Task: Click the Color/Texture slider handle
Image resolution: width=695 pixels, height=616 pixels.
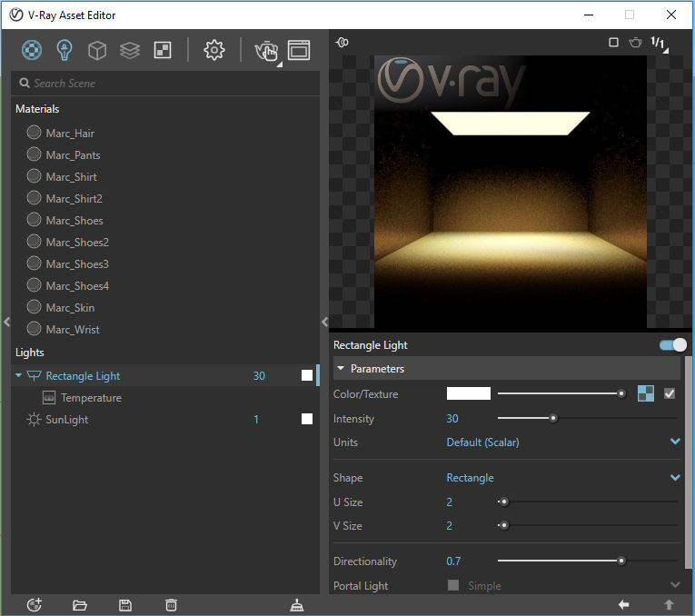Action: point(621,393)
